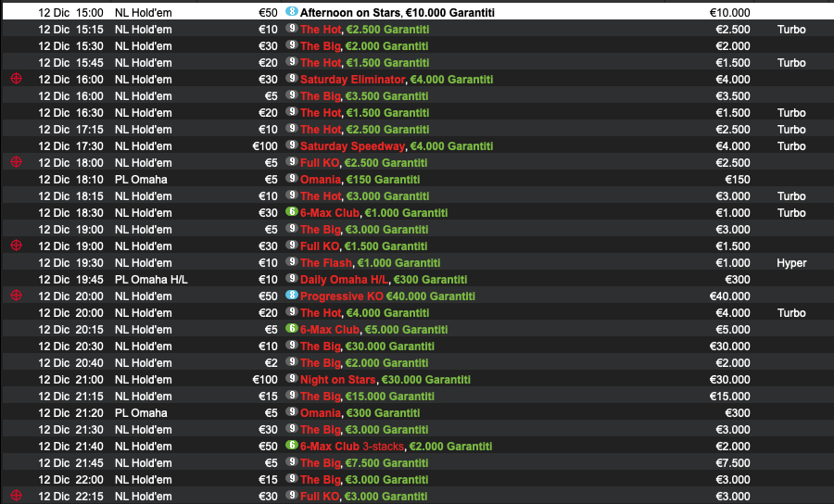834x504 pixels.
Task: Click the €2 buy-in on 20:40 row
Action: coord(272,362)
